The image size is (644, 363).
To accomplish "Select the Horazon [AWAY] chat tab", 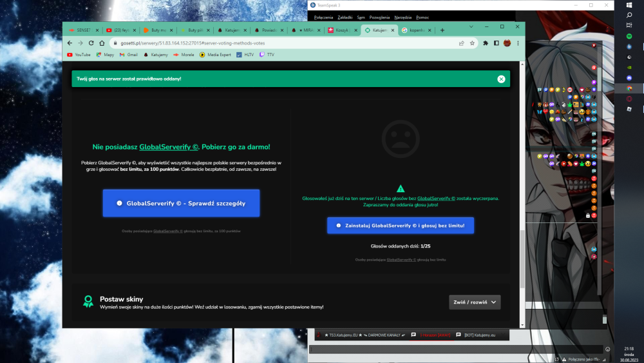I will tap(431, 335).
